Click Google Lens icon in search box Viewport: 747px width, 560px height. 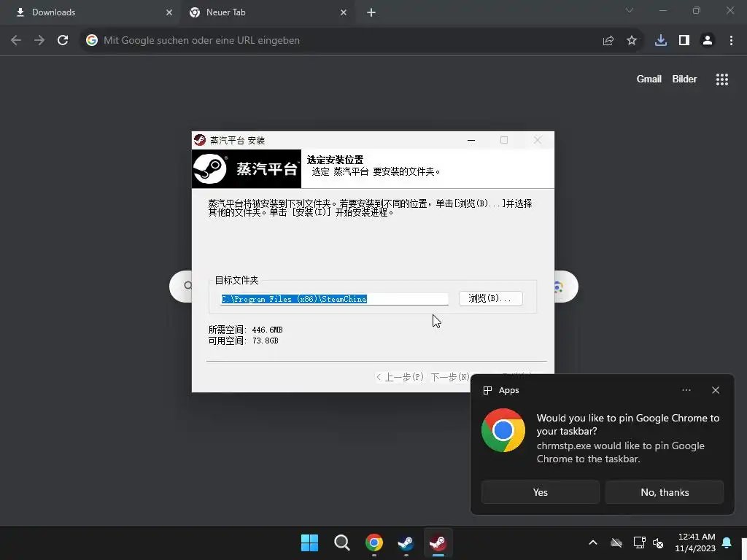tap(559, 287)
